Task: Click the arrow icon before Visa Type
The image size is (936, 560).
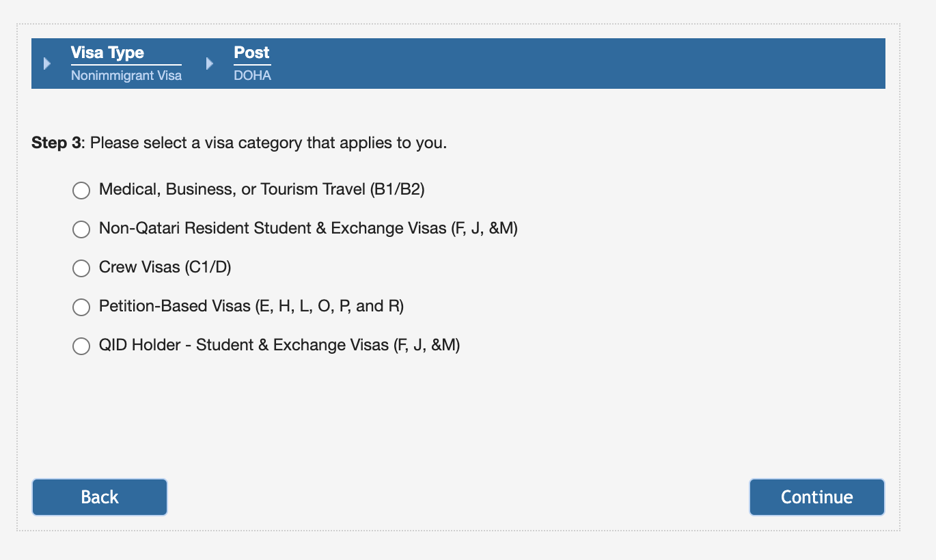Action: pyautogui.click(x=47, y=64)
